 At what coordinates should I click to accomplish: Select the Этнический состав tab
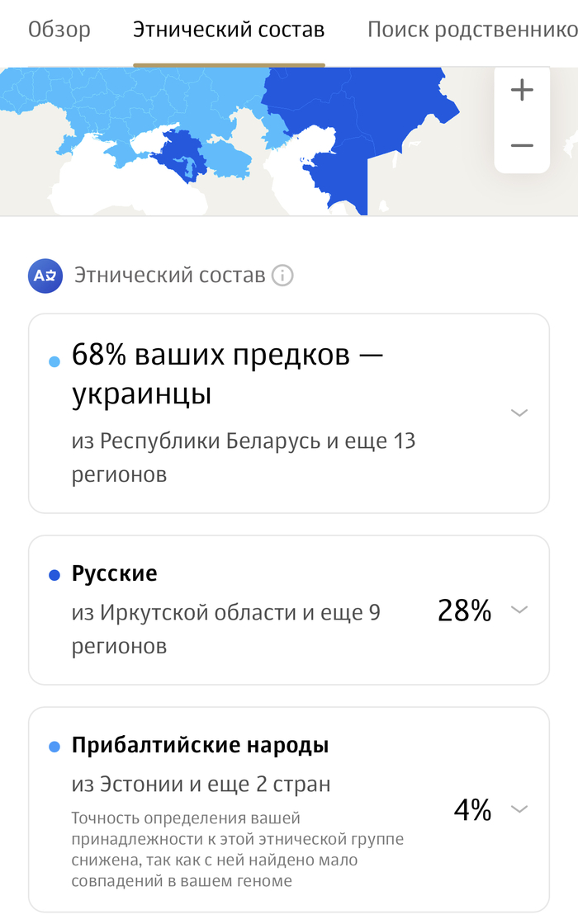point(229,31)
